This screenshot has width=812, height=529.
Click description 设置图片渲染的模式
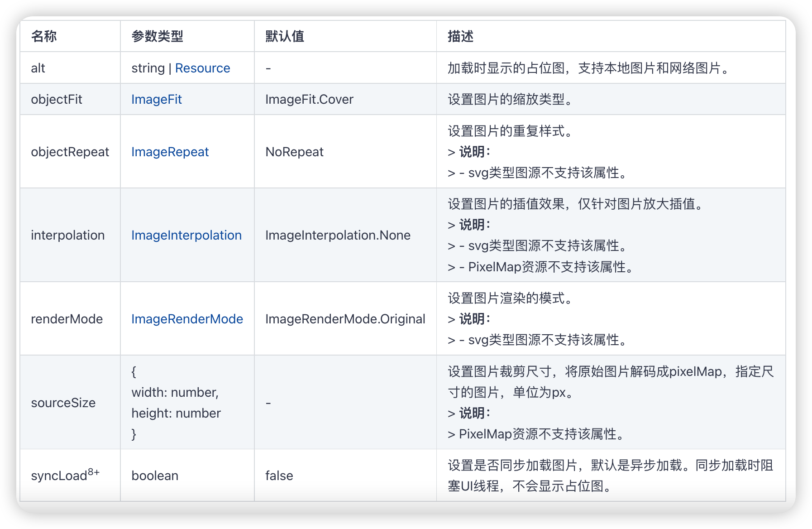pyautogui.click(x=511, y=298)
